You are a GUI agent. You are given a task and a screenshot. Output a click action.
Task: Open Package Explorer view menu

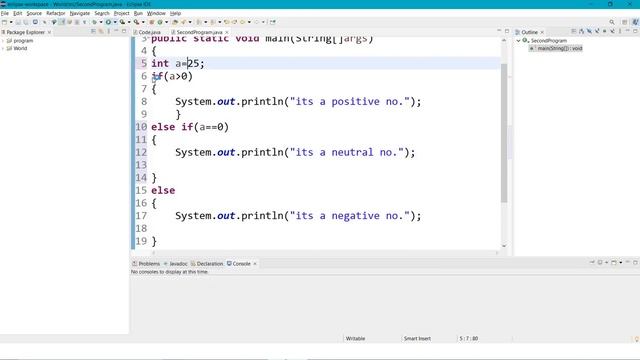(x=109, y=31)
